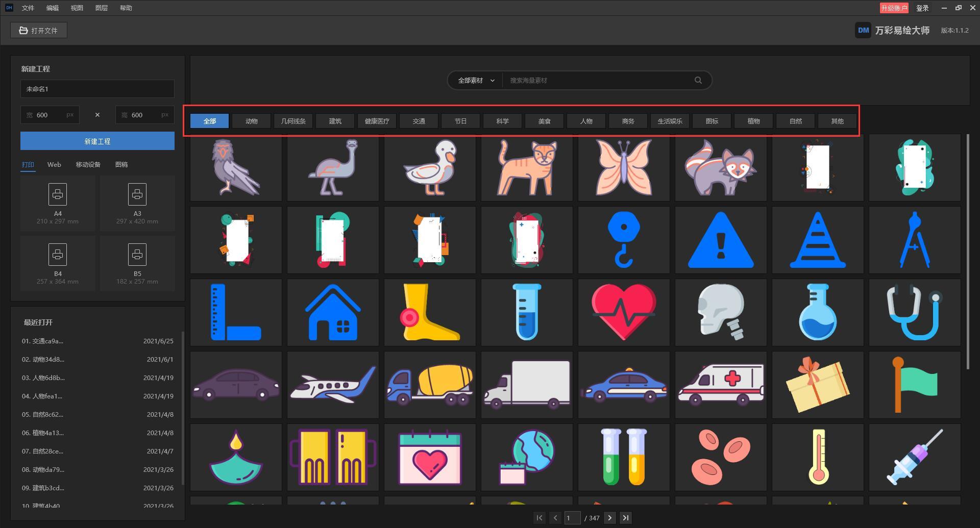Select the yellow gift box graphic
The height and width of the screenshot is (528, 980).
point(818,385)
